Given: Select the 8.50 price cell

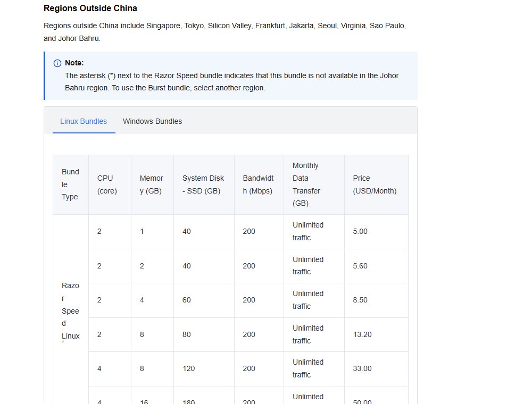Looking at the screenshot, I should [x=376, y=300].
